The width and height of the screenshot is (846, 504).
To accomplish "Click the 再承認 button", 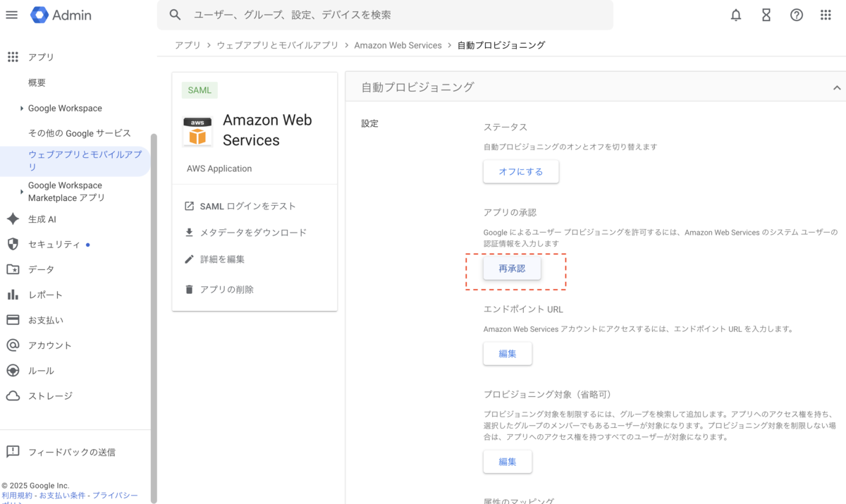I will pyautogui.click(x=512, y=269).
